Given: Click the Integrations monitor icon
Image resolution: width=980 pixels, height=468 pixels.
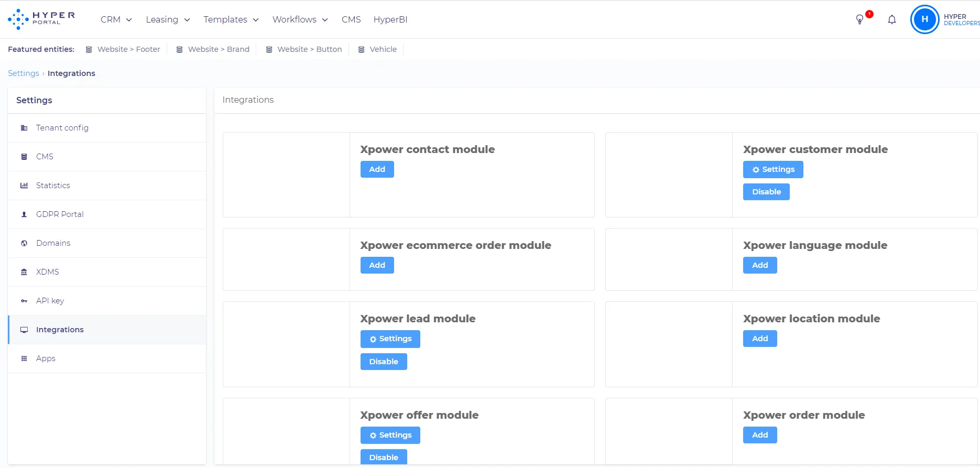Looking at the screenshot, I should click(x=24, y=330).
